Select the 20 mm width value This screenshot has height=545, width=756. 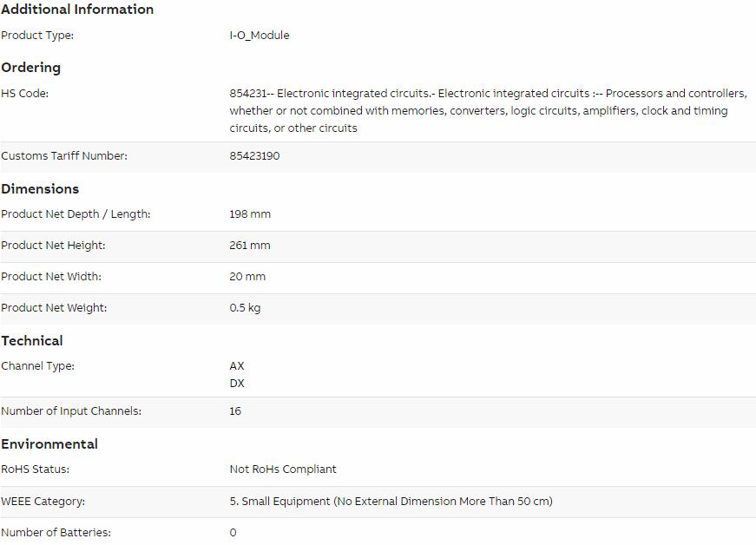point(247,277)
